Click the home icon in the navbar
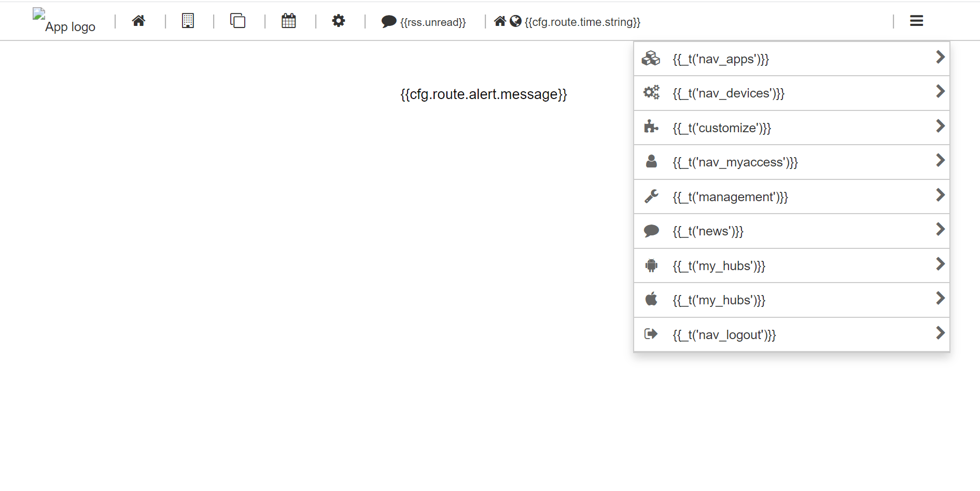980x491 pixels. (138, 21)
